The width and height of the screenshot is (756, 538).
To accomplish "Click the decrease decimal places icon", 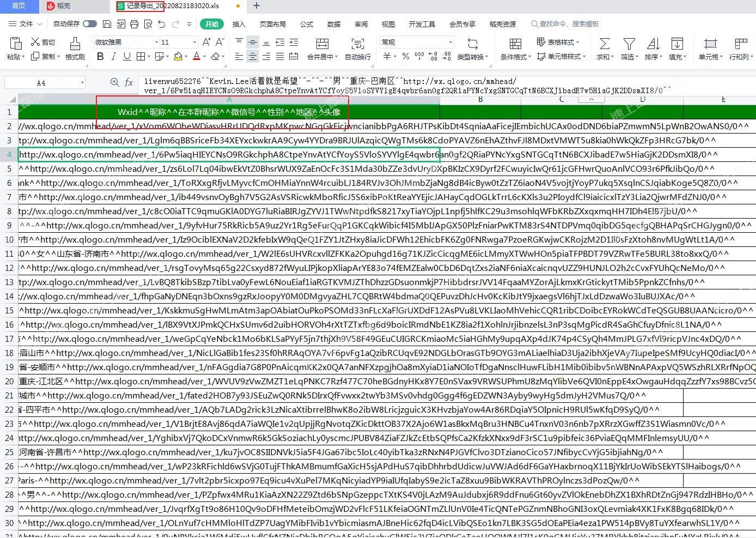I will click(447, 56).
